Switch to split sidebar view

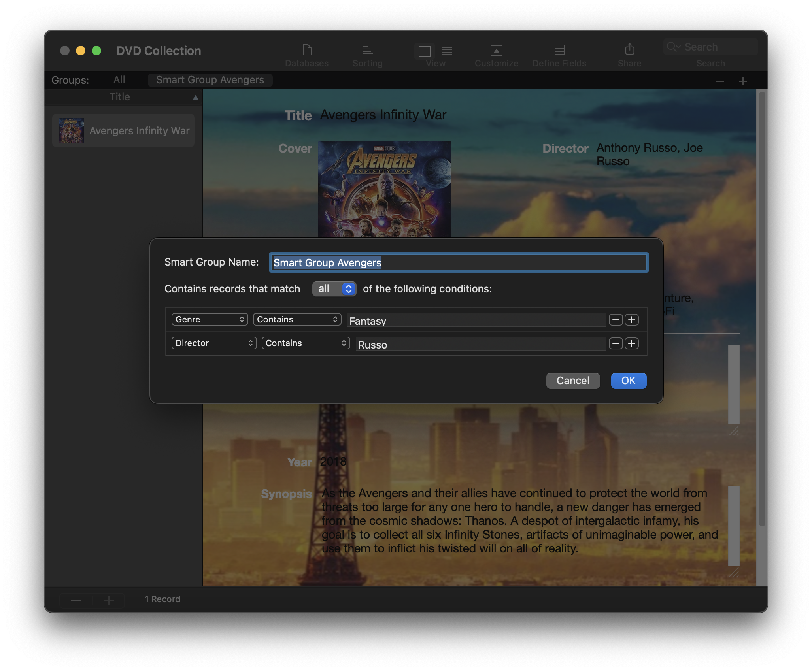(425, 51)
